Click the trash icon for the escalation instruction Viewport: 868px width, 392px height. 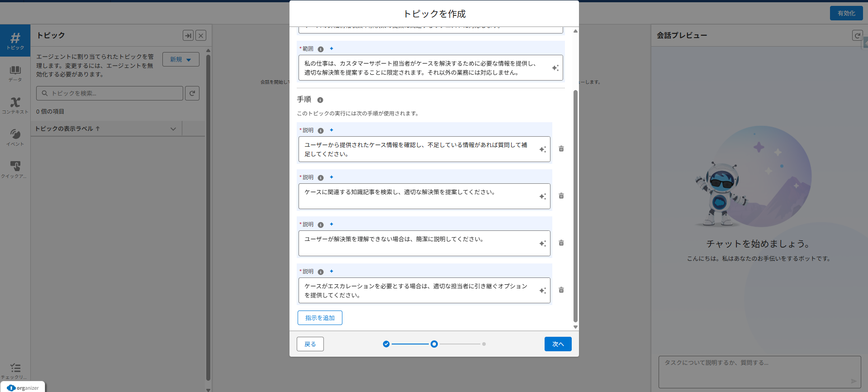[561, 290]
